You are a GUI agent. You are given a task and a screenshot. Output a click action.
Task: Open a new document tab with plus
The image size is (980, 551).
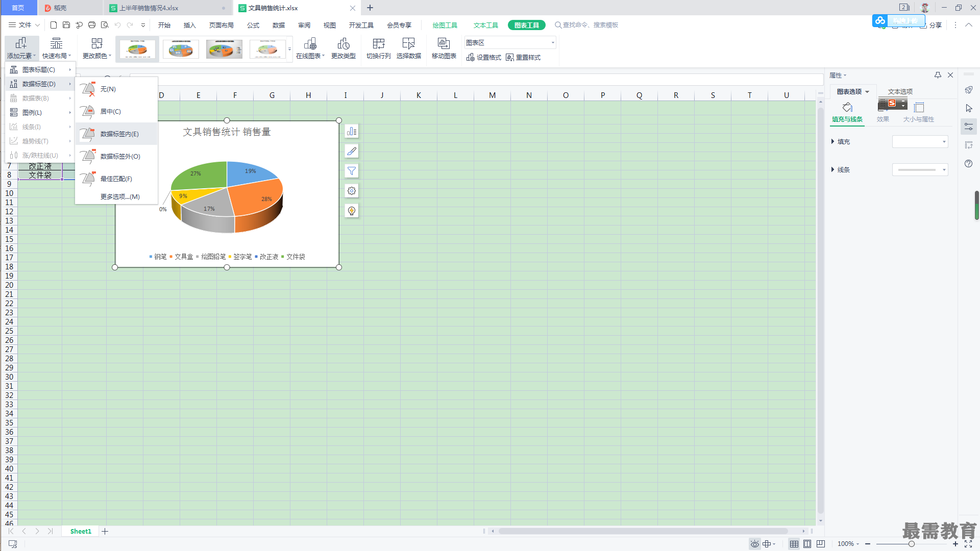(x=370, y=8)
